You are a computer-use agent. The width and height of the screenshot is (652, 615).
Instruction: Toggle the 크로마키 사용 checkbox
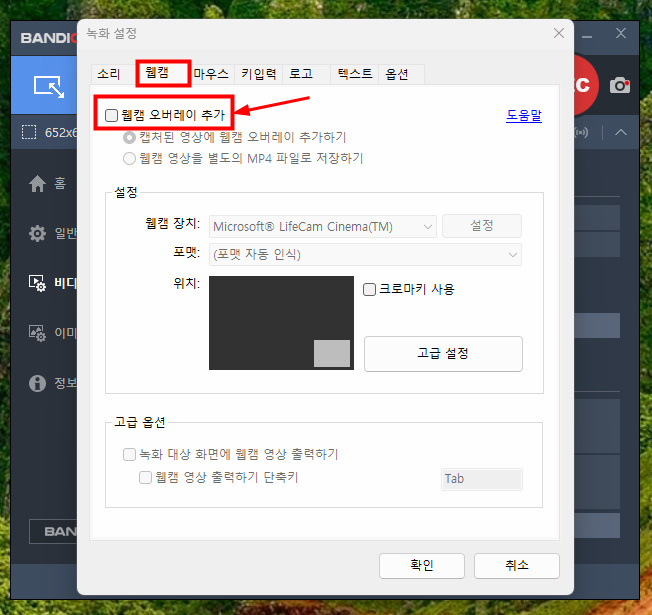[370, 289]
